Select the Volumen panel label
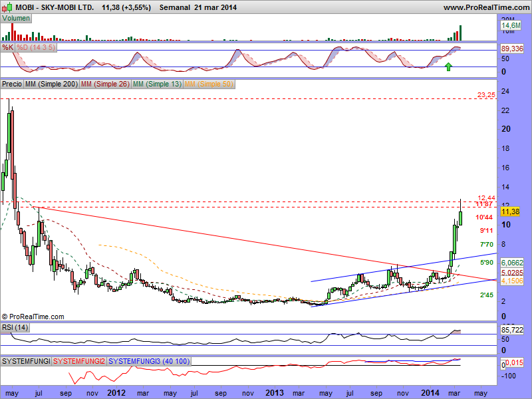Screen dimensions: 532x399 pyautogui.click(x=16, y=19)
